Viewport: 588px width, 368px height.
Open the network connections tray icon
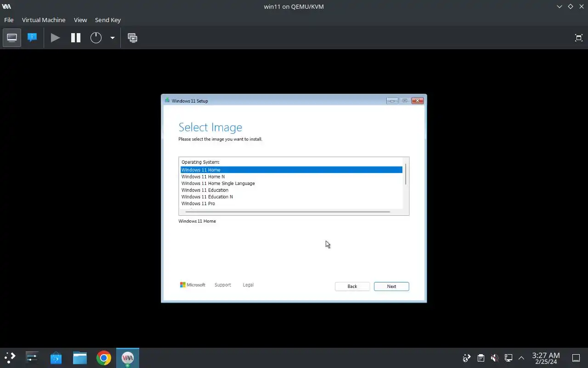(x=508, y=358)
